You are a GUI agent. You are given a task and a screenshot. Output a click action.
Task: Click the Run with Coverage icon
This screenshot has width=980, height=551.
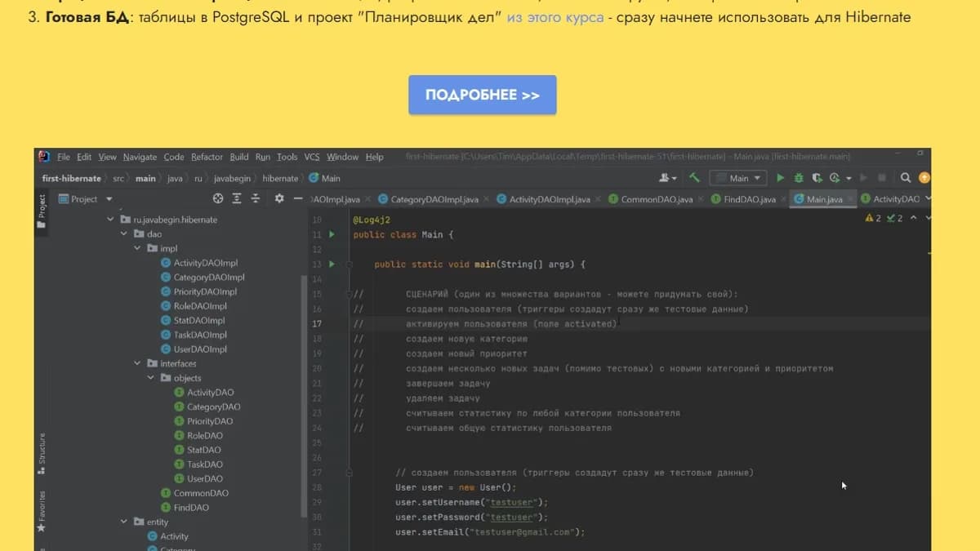coord(817,177)
